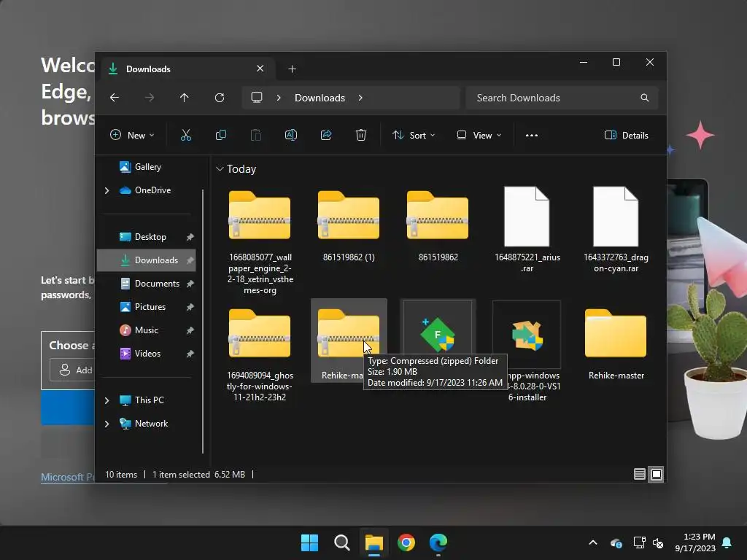Expand Network tree node
The image size is (747, 560).
pos(107,424)
